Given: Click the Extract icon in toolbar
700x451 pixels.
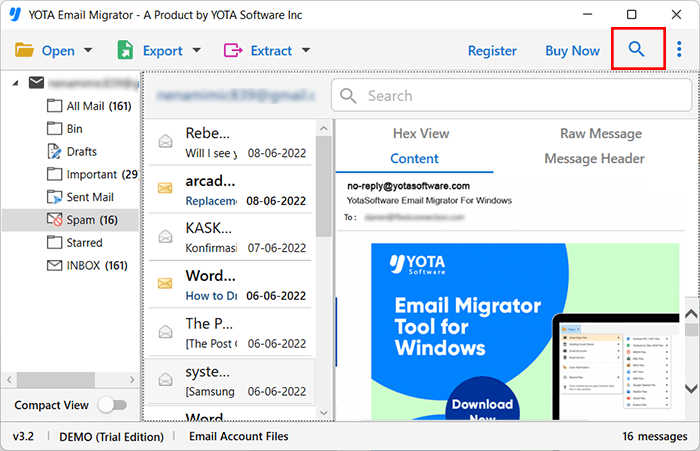Looking at the screenshot, I should [x=233, y=51].
